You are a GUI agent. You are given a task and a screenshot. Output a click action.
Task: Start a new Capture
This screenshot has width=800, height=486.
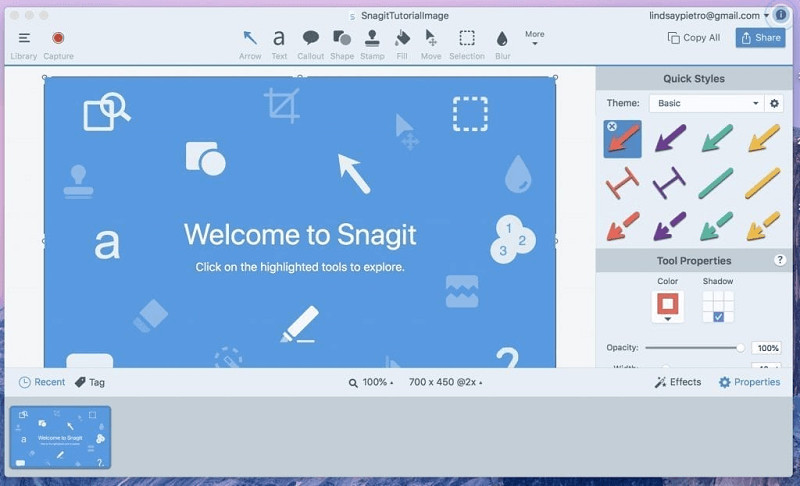[58, 40]
